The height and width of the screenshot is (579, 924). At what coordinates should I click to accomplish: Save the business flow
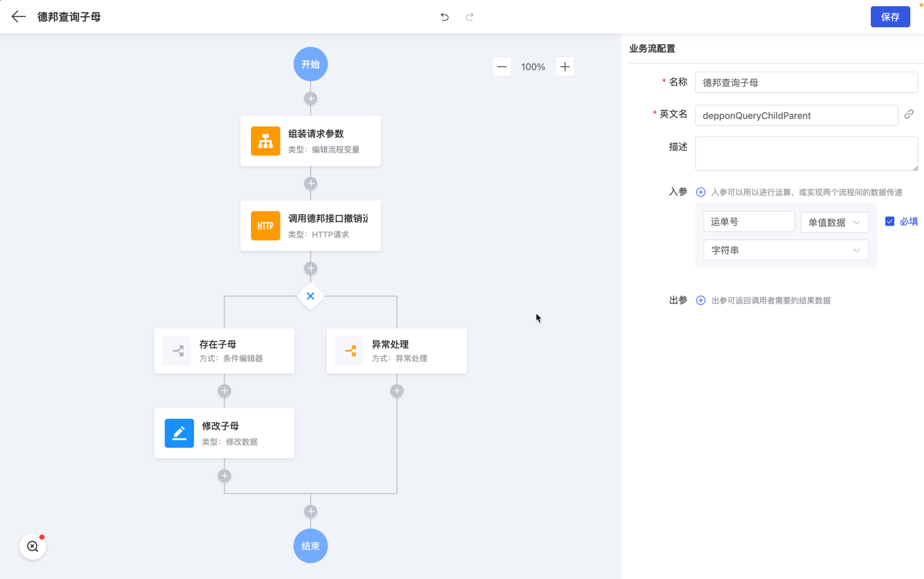[x=890, y=17]
